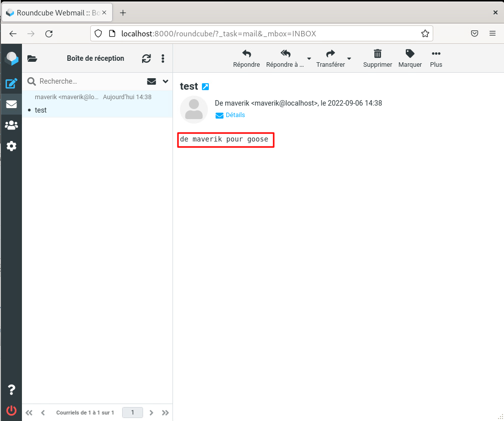The height and width of the screenshot is (421, 504).
Task: Open the help question mark icon
Action: pyautogui.click(x=11, y=390)
